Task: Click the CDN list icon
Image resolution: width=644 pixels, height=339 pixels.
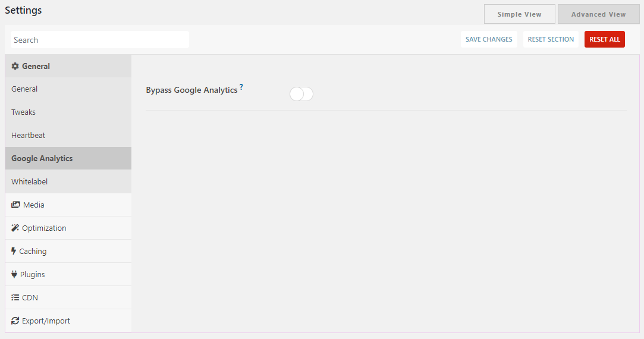Action: 15,297
